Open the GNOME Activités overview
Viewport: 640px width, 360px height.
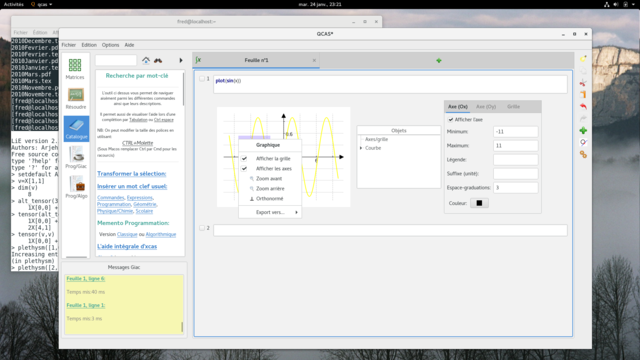click(x=13, y=4)
